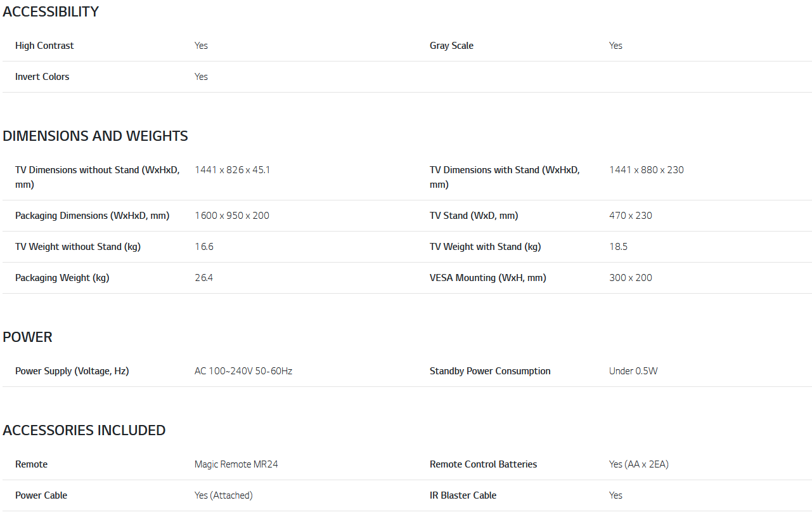This screenshot has height=517, width=812.
Task: Click the TV Weight without Stand label
Action: (x=78, y=247)
